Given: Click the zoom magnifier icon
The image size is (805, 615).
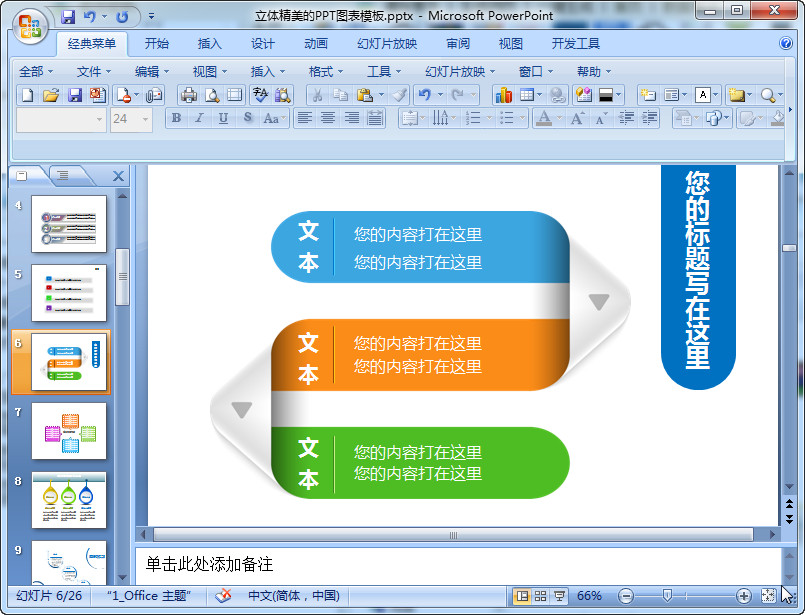Looking at the screenshot, I should click(768, 95).
